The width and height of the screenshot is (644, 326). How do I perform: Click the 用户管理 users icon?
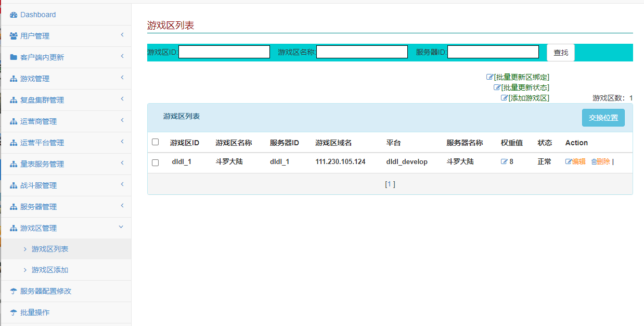(x=14, y=36)
